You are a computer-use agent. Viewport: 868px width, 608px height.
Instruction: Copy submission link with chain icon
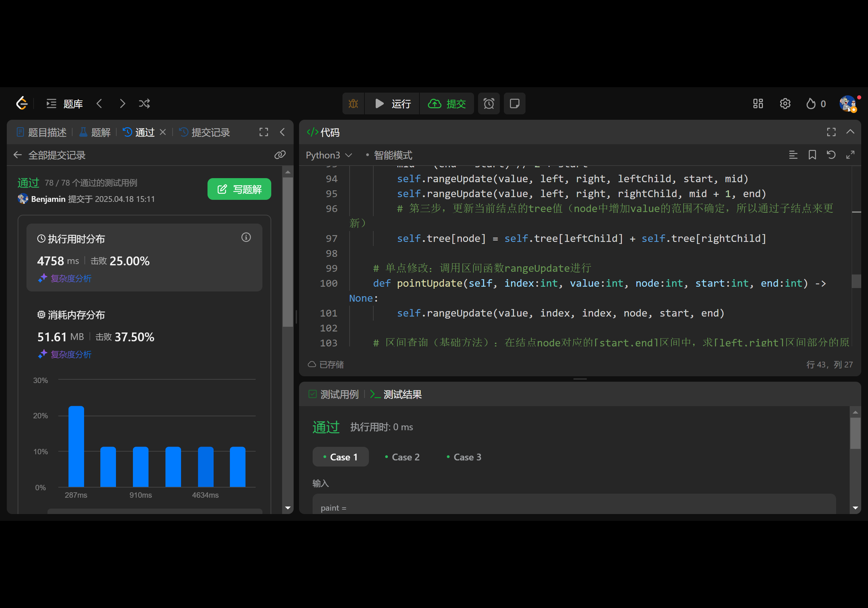[280, 155]
